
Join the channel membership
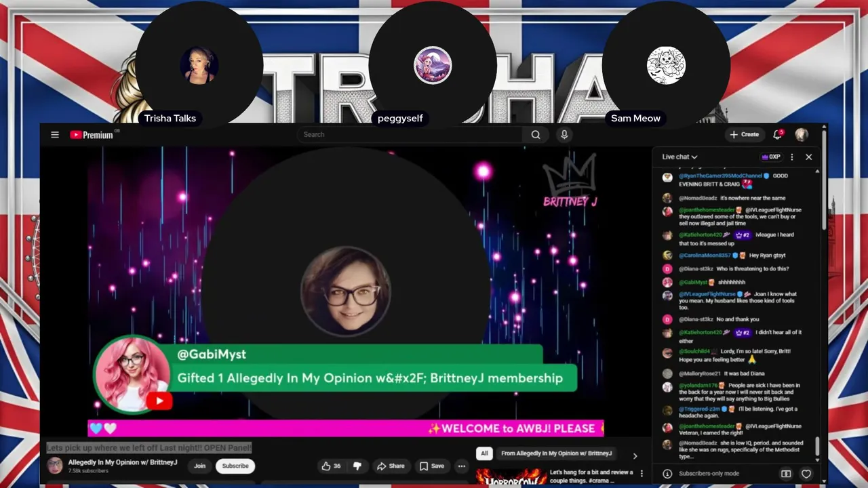pyautogui.click(x=199, y=466)
